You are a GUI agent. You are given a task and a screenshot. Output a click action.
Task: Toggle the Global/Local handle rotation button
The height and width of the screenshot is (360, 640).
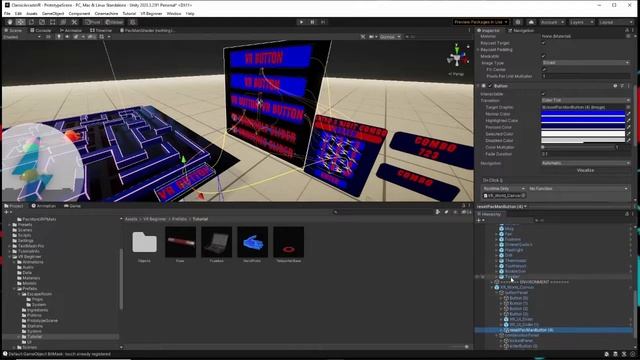click(x=114, y=22)
